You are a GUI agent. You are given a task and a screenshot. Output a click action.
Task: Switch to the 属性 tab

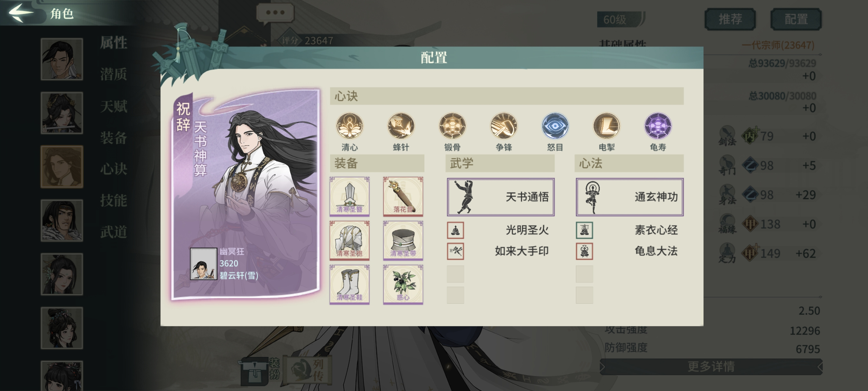pos(114,43)
